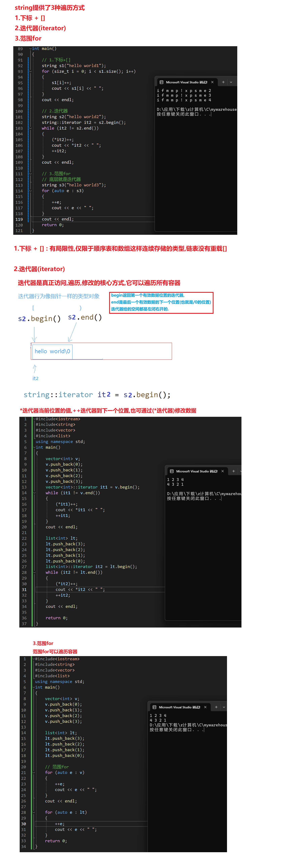Viewport: 284px width, 868px height.
Task: Click the large s2.end() label in diagram
Action: click(85, 317)
